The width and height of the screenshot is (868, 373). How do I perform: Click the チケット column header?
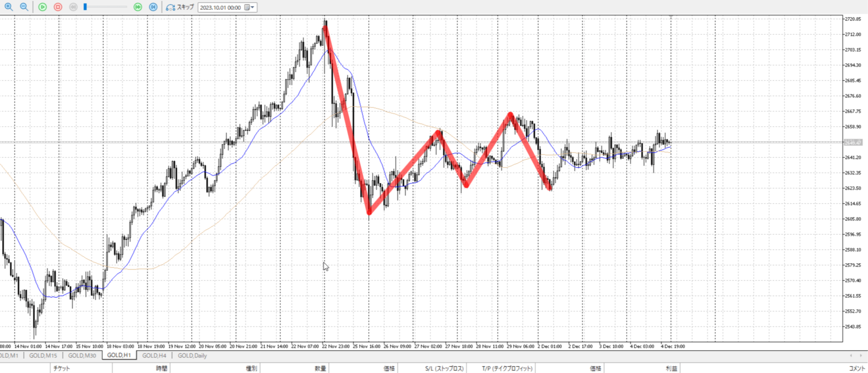click(x=62, y=369)
